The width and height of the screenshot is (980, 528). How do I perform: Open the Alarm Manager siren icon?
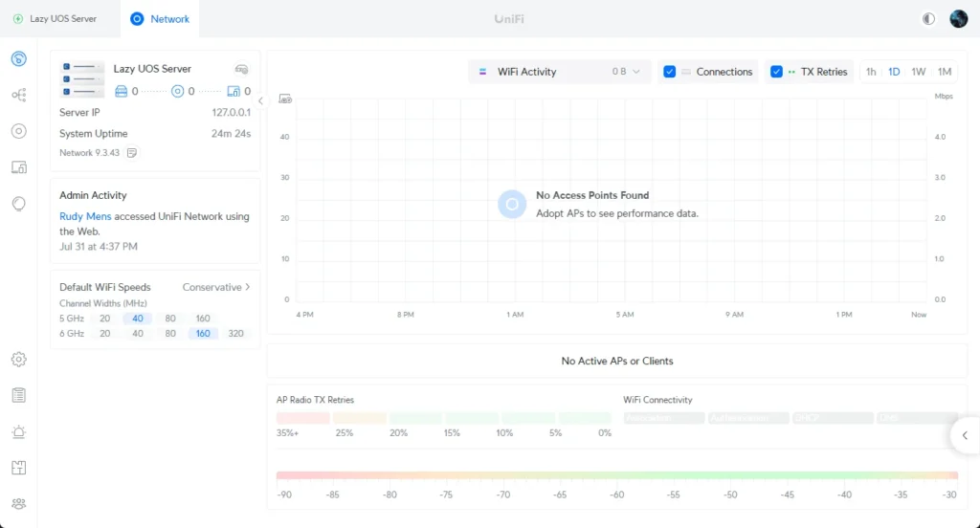pyautogui.click(x=18, y=431)
